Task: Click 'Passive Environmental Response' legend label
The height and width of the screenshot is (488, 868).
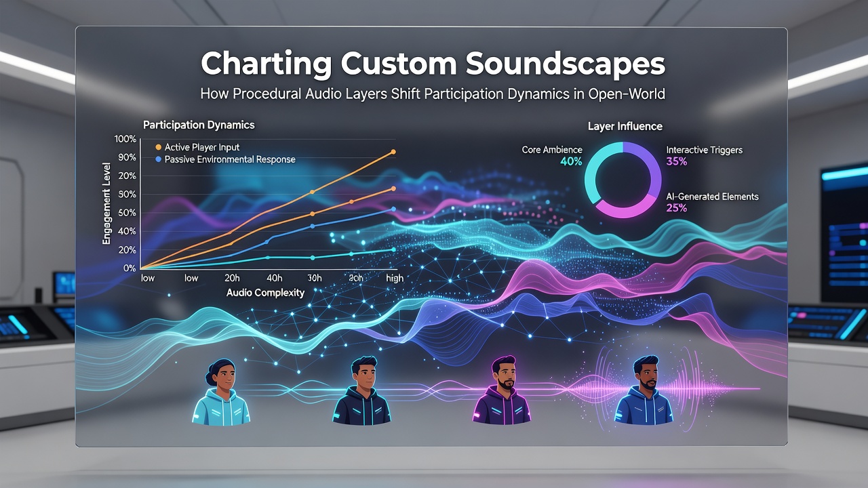Action: click(230, 159)
